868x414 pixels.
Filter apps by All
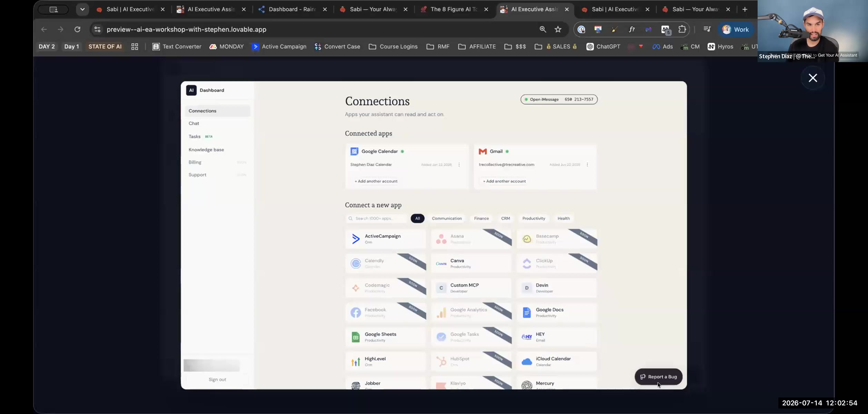click(x=417, y=218)
